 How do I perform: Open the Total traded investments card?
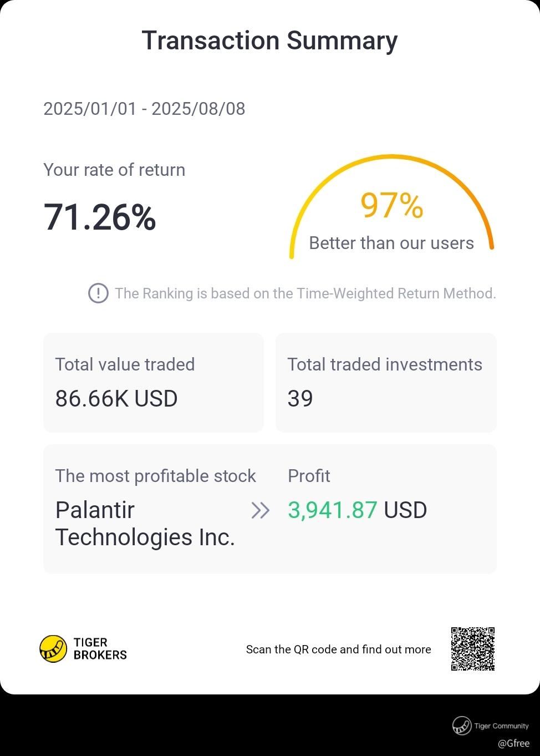point(385,382)
